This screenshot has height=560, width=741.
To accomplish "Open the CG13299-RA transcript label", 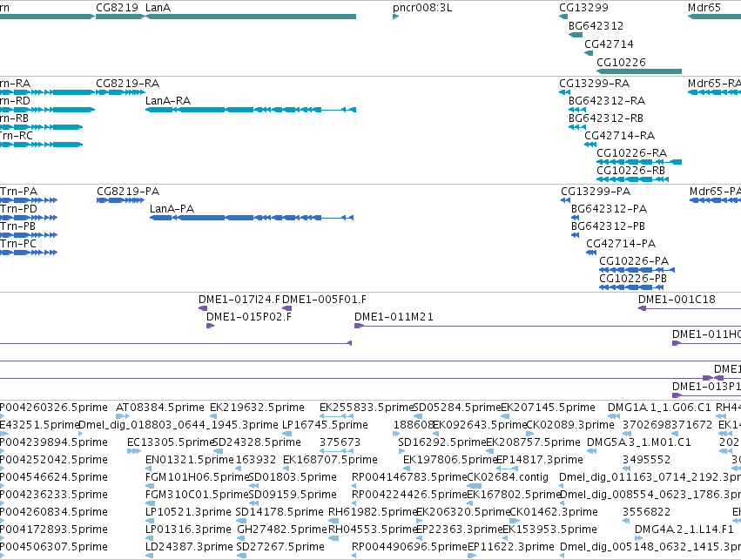I will [594, 84].
